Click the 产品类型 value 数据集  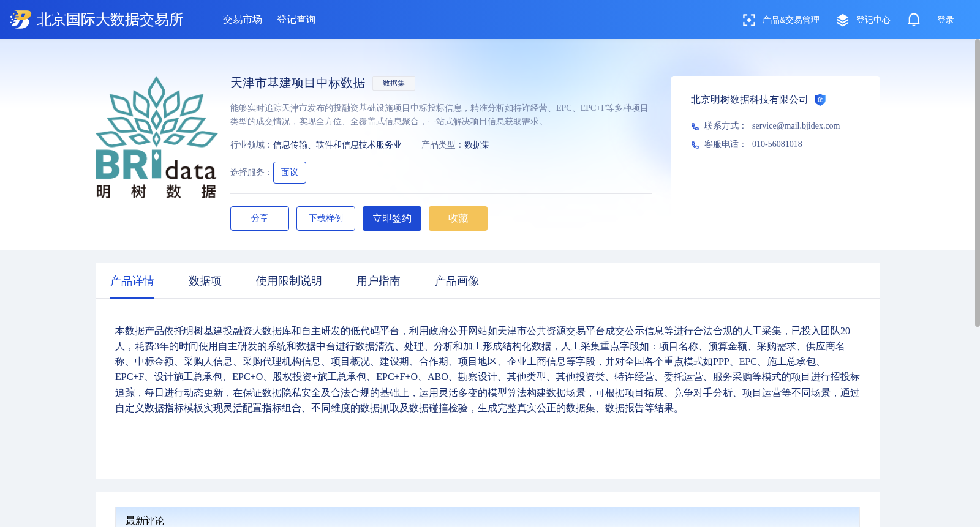click(477, 145)
